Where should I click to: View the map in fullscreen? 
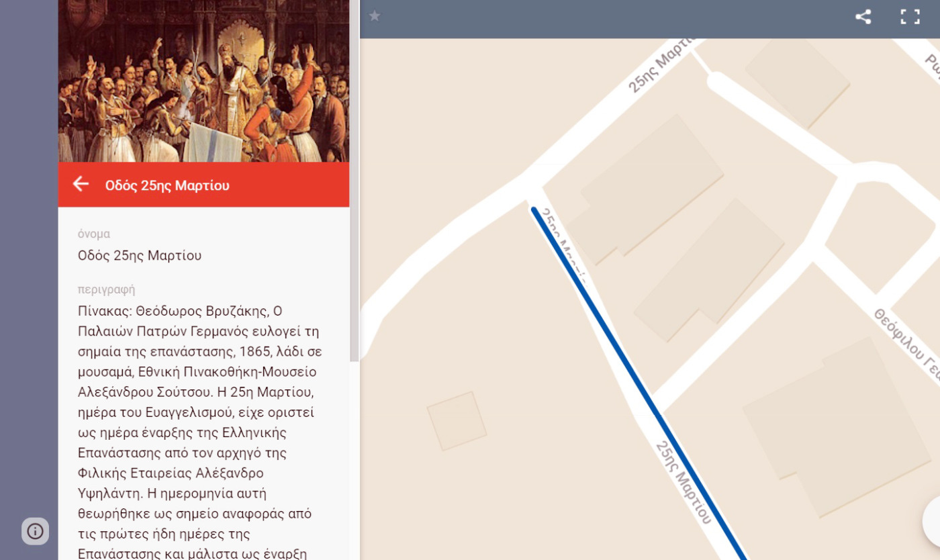click(910, 17)
